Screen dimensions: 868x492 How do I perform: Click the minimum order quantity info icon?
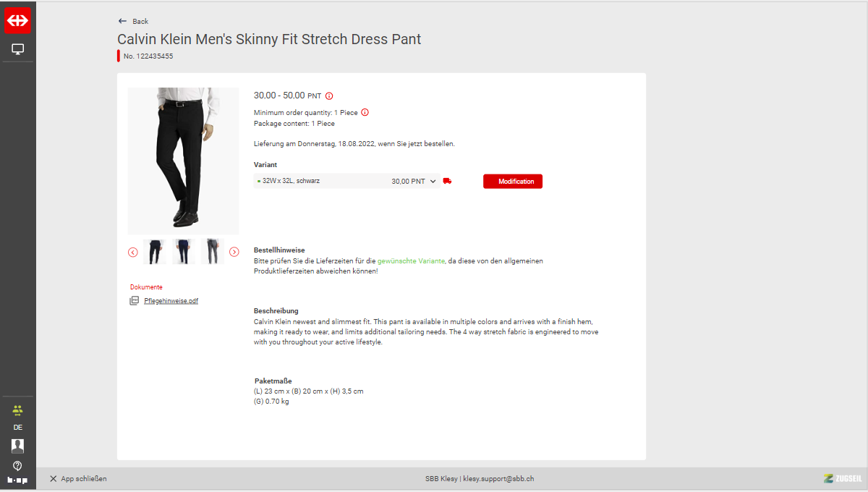click(x=365, y=112)
